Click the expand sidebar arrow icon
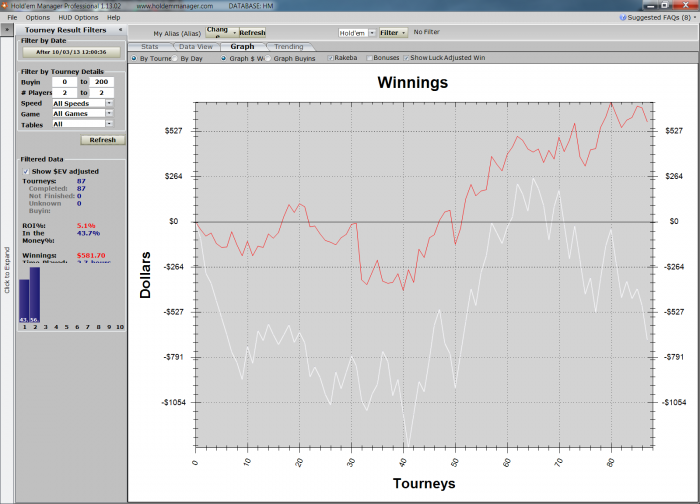Screen dimensions: 700x504 tap(7, 30)
